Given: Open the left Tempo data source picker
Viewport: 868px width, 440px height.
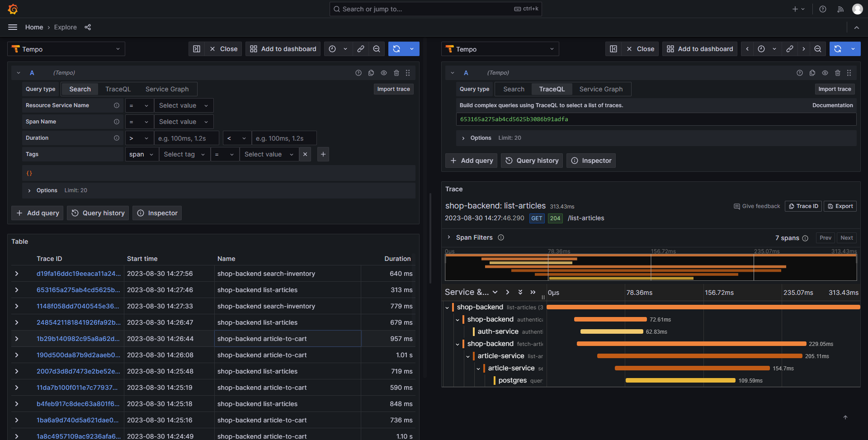Looking at the screenshot, I should tap(66, 49).
